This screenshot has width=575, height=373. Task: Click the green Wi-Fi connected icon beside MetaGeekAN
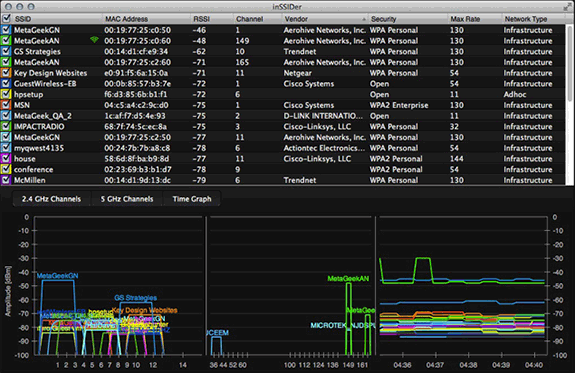94,40
